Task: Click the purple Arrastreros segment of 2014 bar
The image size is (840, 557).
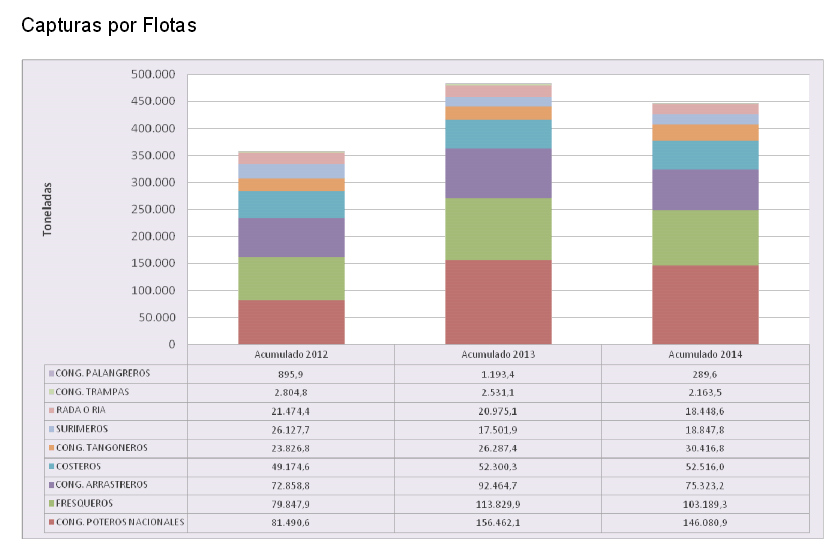Action: pos(704,189)
